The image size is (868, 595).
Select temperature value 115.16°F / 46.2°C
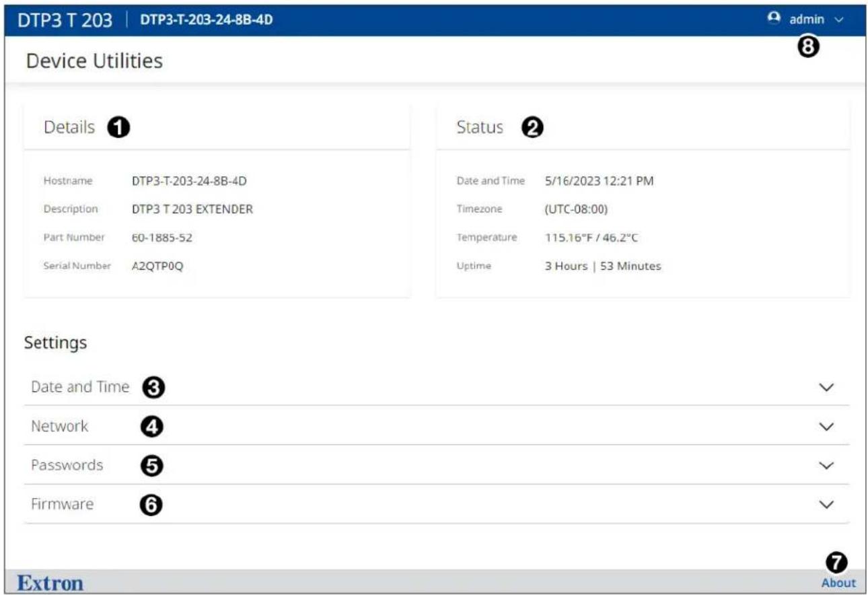click(x=591, y=238)
